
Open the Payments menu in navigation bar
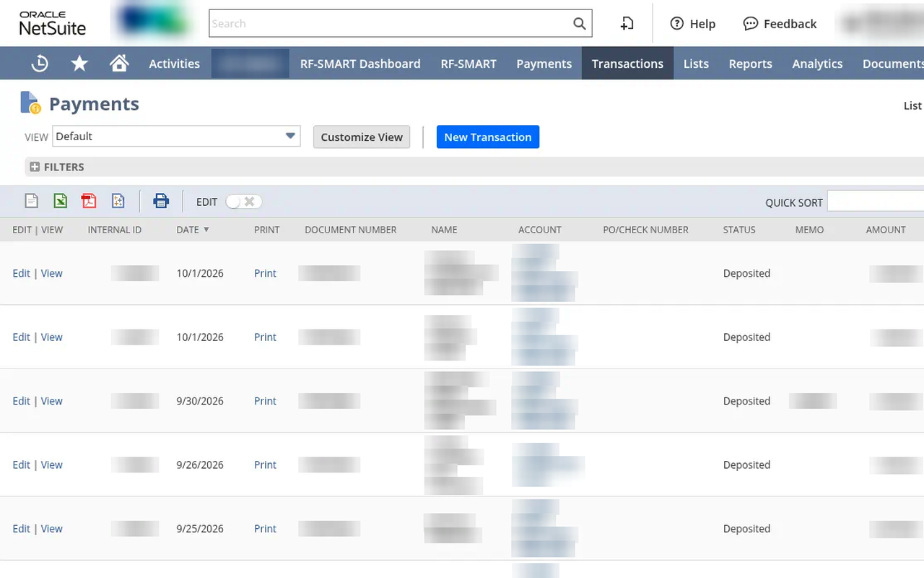pos(544,64)
